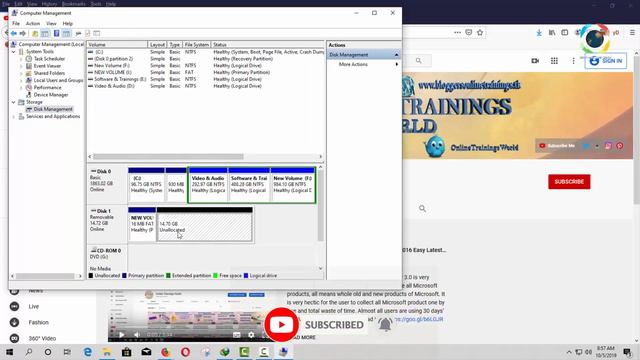Select Disk Management under Storage
The width and height of the screenshot is (640, 360).
pos(53,109)
